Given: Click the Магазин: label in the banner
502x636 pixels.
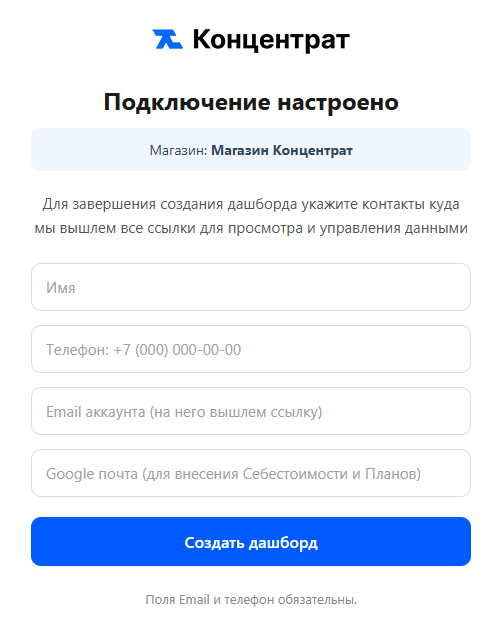Looking at the screenshot, I should 178,150.
